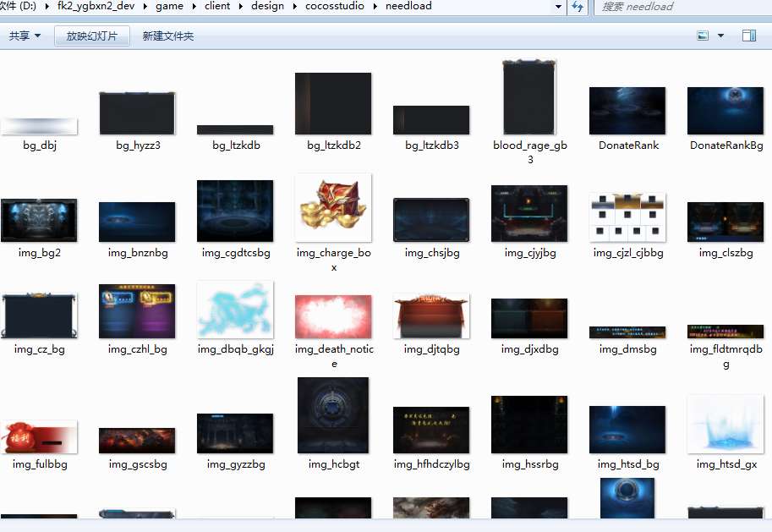Select the img_dbqb_gkgj blue cloud image
The height and width of the screenshot is (532, 772).
pyautogui.click(x=235, y=310)
